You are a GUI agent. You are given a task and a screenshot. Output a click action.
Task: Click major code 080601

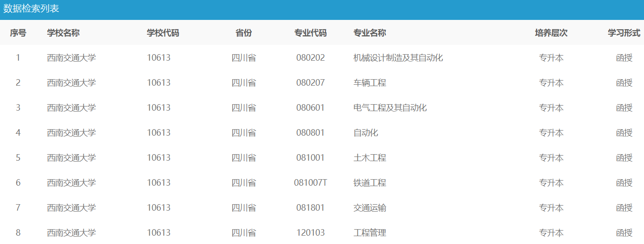point(311,108)
